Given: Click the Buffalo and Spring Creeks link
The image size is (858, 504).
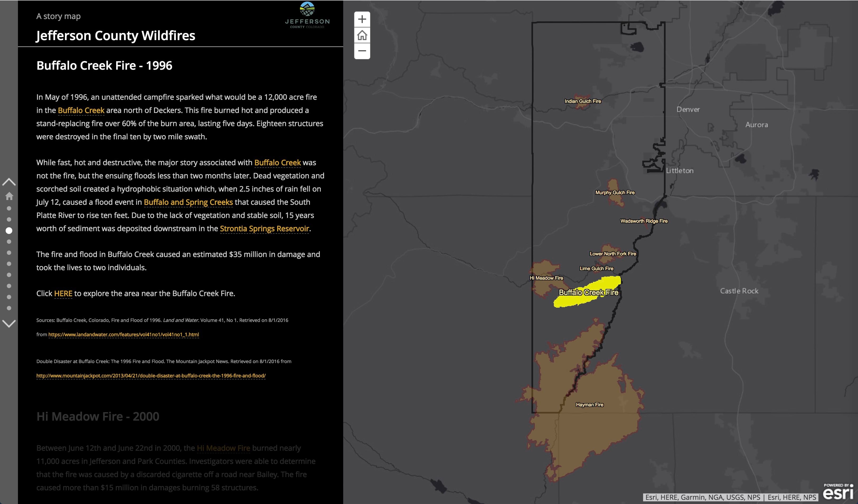Looking at the screenshot, I should 188,202.
